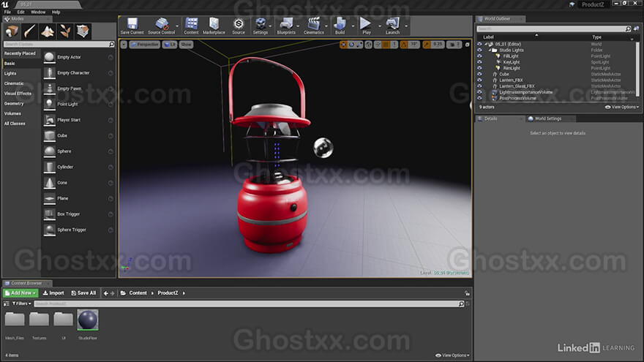Screen dimensions: 644x362
Task: Click Save All button
Action: click(83, 293)
